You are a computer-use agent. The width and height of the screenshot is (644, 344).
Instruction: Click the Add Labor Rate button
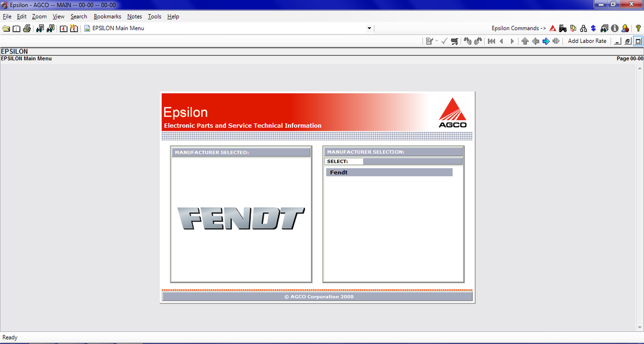point(587,41)
